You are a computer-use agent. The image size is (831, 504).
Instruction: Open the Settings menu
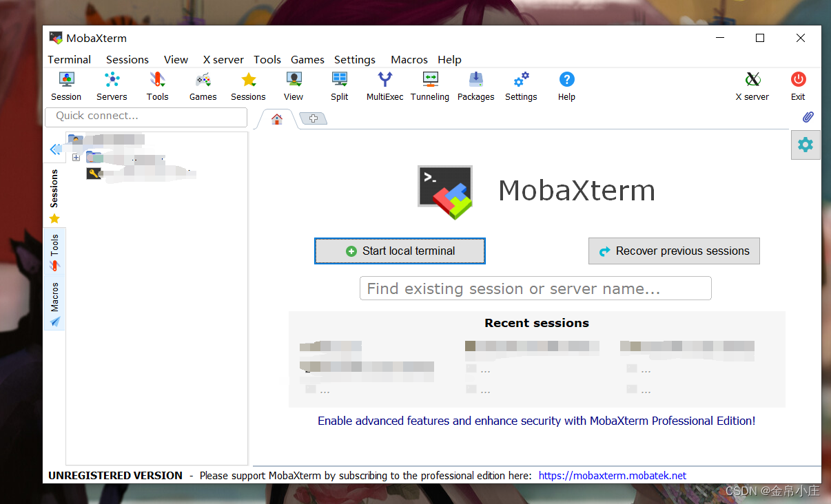pyautogui.click(x=355, y=60)
